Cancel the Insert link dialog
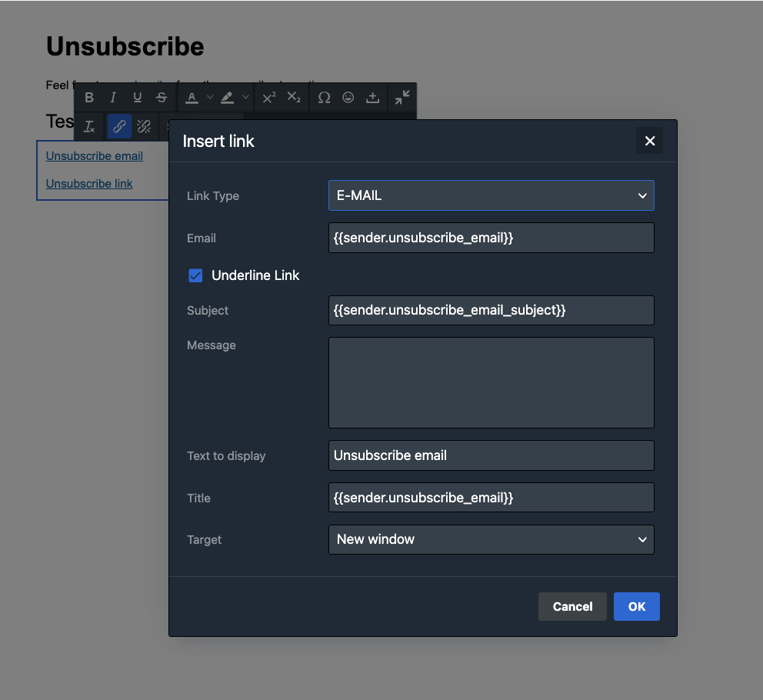This screenshot has width=763, height=700. [572, 606]
